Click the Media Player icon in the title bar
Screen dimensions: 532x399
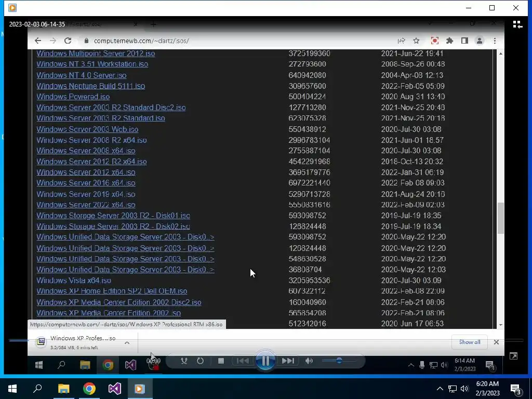coord(12,7)
